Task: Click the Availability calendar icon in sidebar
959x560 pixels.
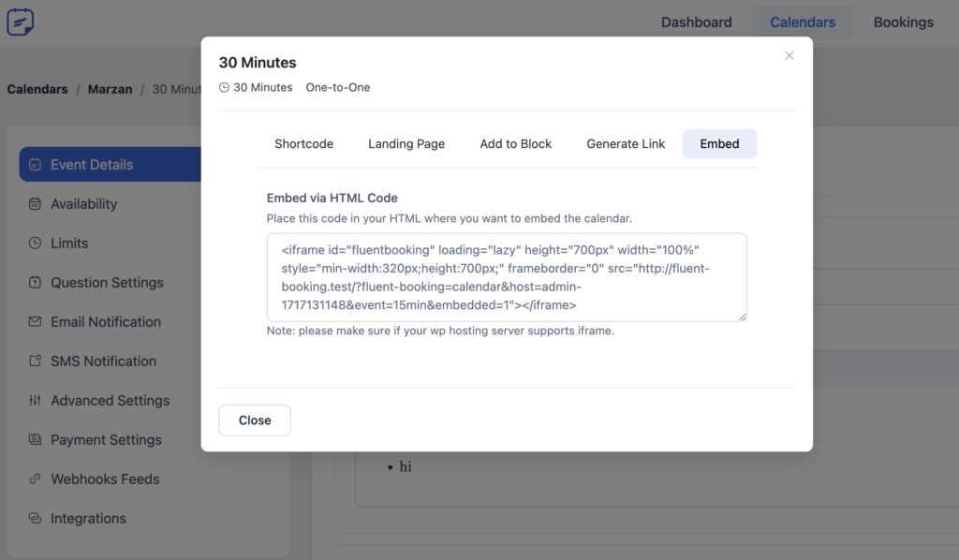Action: tap(35, 204)
